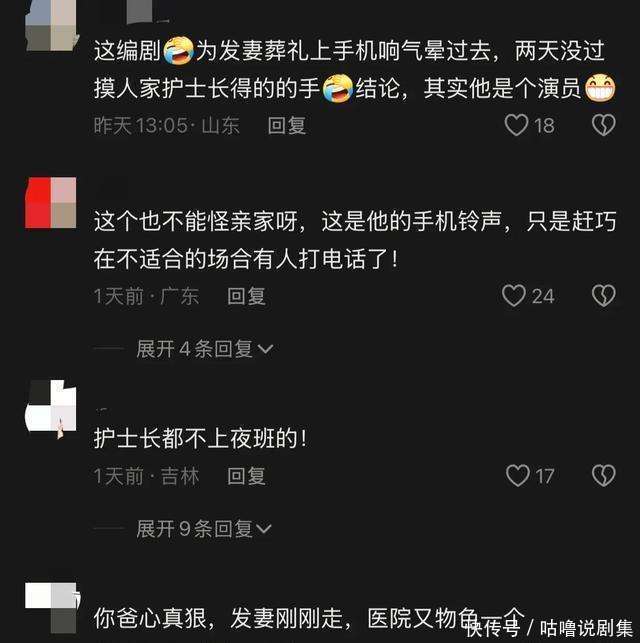The width and height of the screenshot is (640, 643).
Task: Expand the 4 replies thread
Action: point(205,349)
